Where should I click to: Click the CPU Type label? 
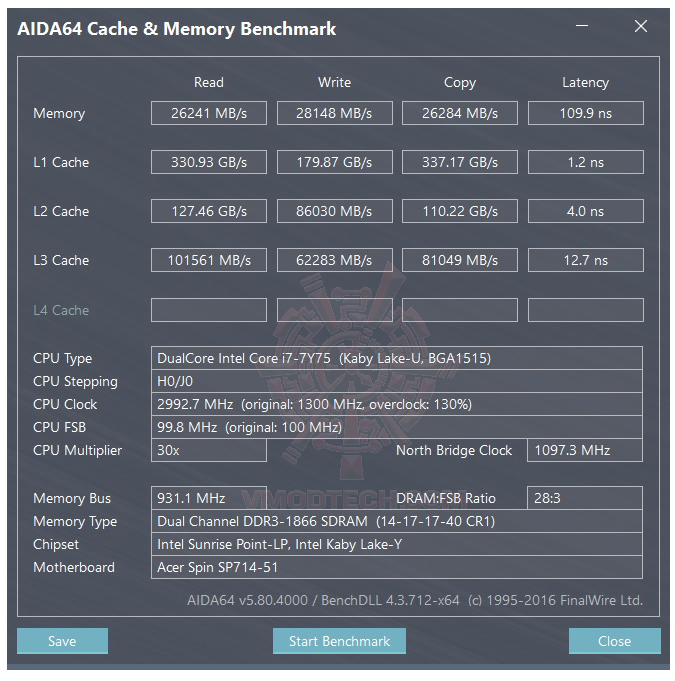tap(63, 359)
